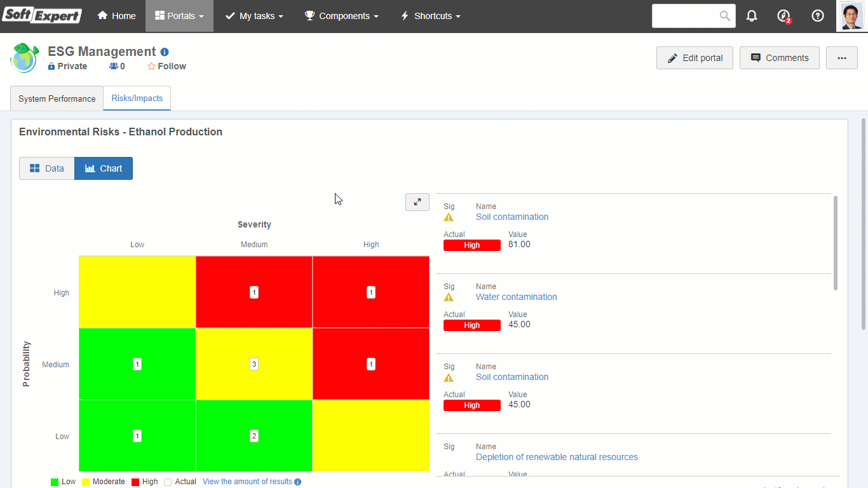Viewport: 868px width, 488px height.
Task: Click the badge 1 in Medium/High cell
Action: pos(371,364)
